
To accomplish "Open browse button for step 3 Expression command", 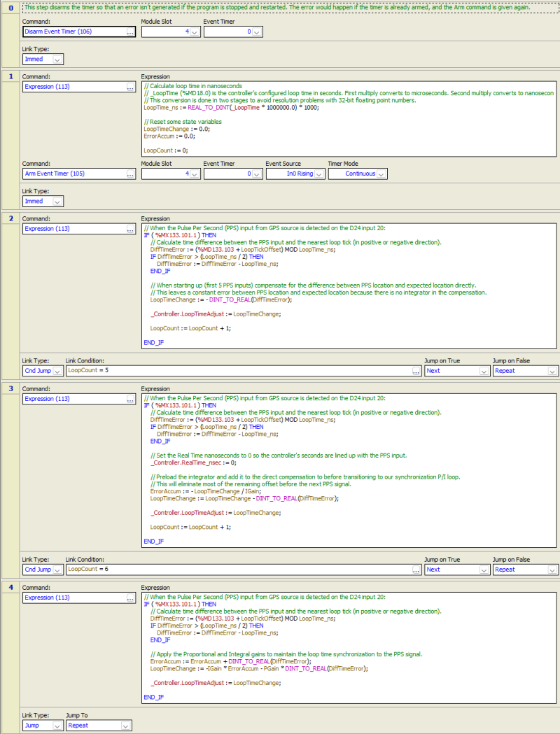I will pos(130,399).
